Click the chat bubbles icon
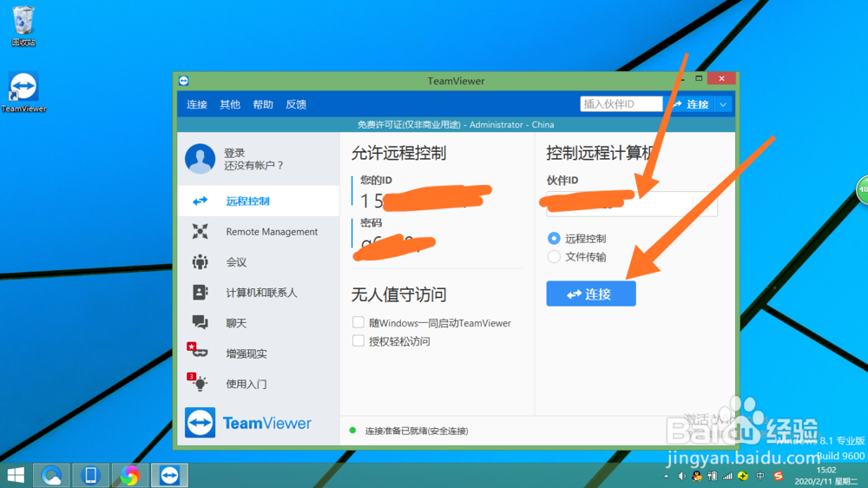The image size is (868, 488). point(200,322)
